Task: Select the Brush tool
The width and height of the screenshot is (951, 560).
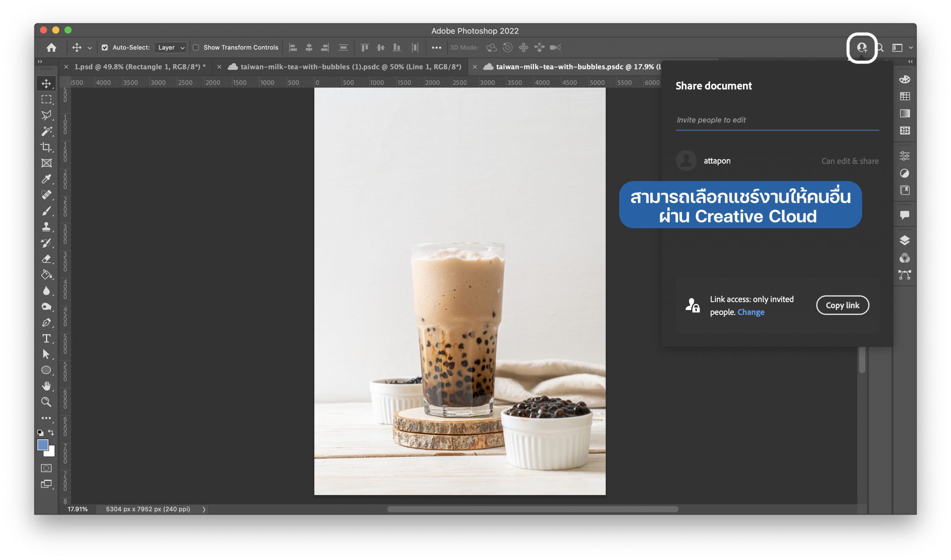Action: pyautogui.click(x=46, y=211)
